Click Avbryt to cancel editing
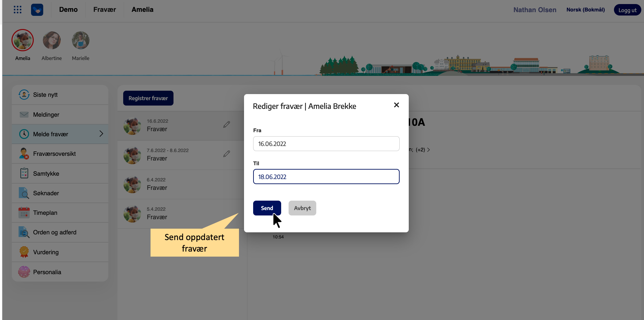644x320 pixels. [x=302, y=208]
